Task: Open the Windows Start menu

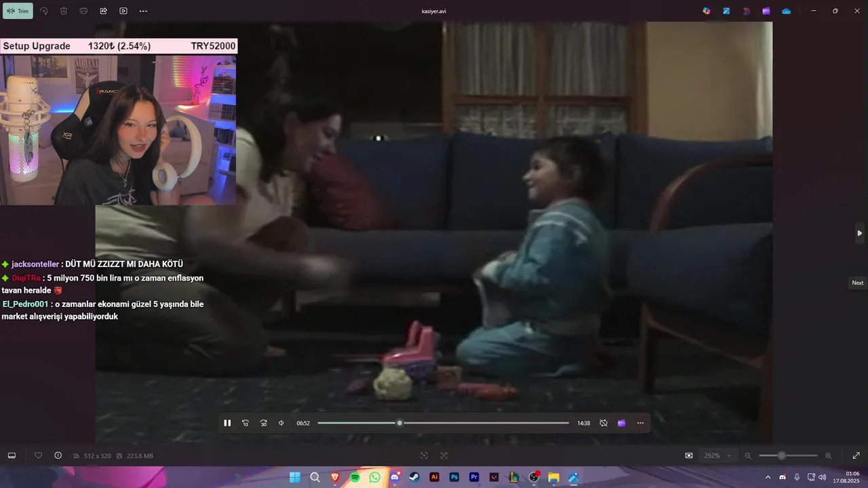Action: pyautogui.click(x=295, y=477)
